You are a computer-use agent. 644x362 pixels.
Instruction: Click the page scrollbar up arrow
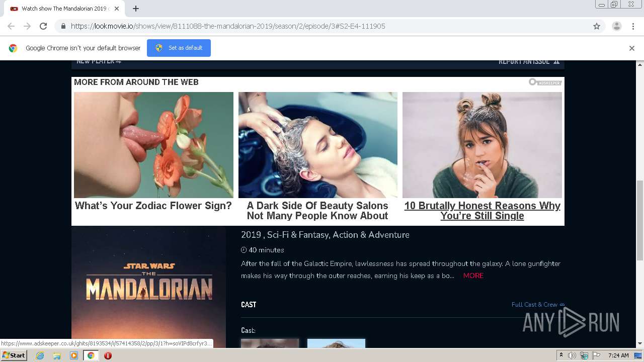point(640,64)
